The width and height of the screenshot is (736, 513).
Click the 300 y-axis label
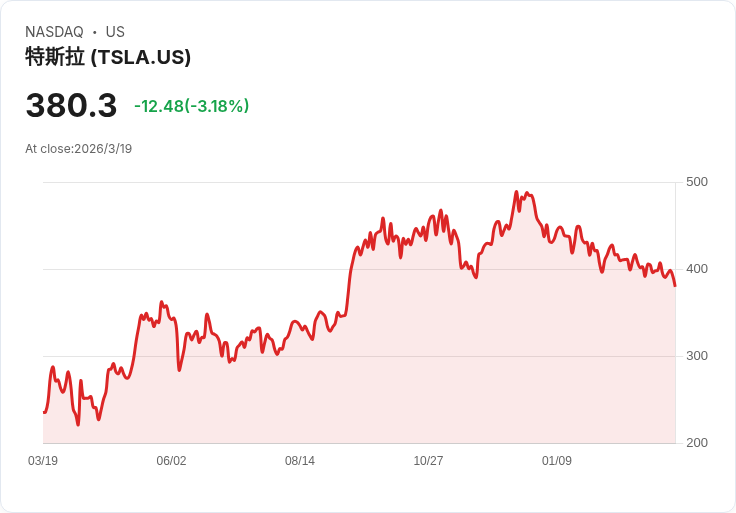[697, 356]
